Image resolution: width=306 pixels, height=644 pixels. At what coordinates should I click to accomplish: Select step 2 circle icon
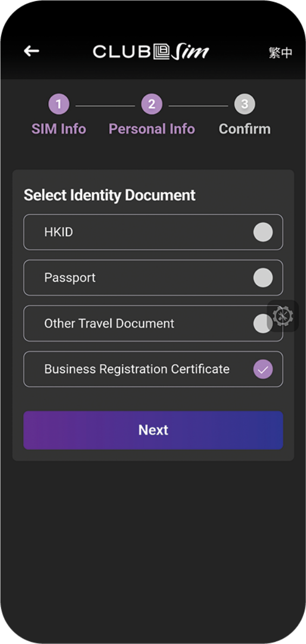152,104
